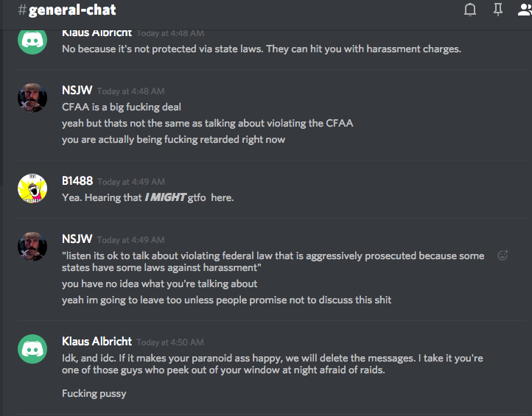This screenshot has height=416, width=532.
Task: Open NSJW's avatar beside the 4:48 AM message
Action: click(x=32, y=98)
